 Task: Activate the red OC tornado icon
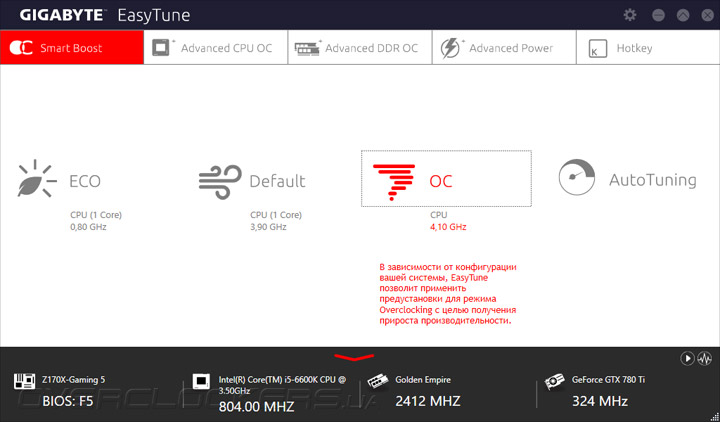click(394, 182)
